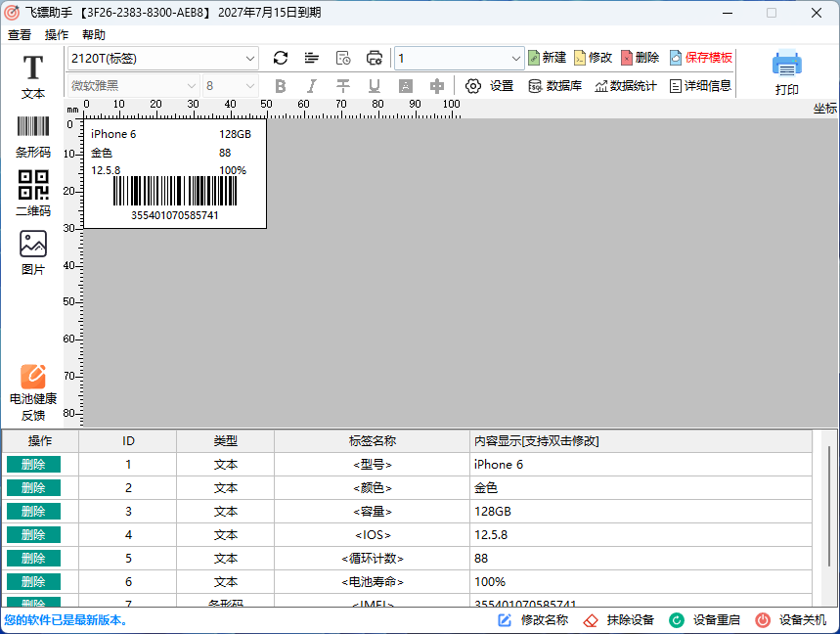This screenshot has width=840, height=634.
Task: Toggle underline formatting
Action: coord(374,86)
